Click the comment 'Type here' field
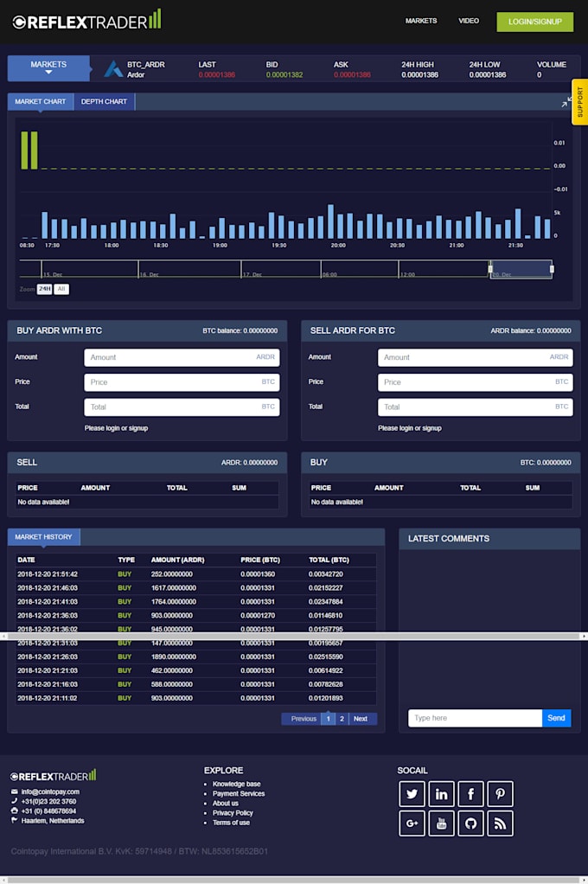This screenshot has width=588, height=884. pos(475,718)
